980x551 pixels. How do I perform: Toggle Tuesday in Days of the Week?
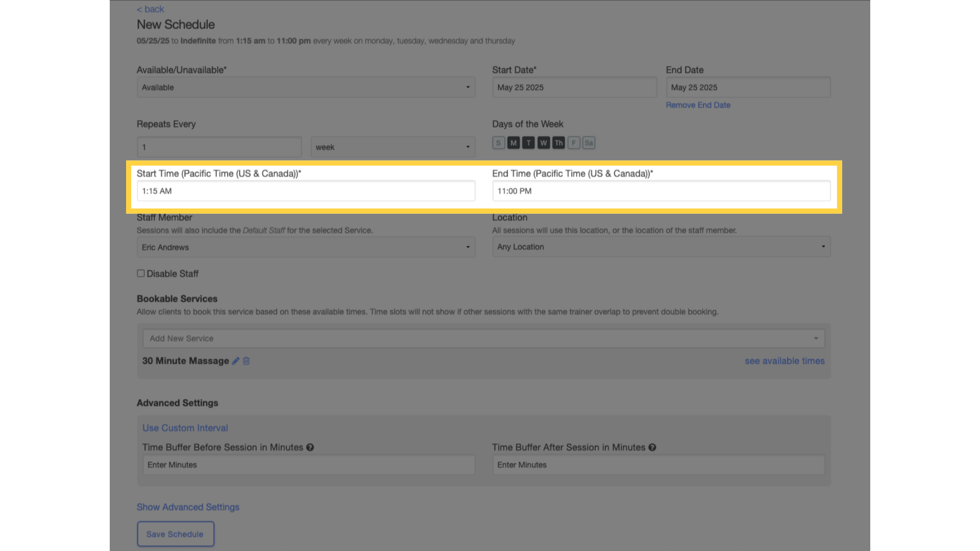tap(528, 143)
